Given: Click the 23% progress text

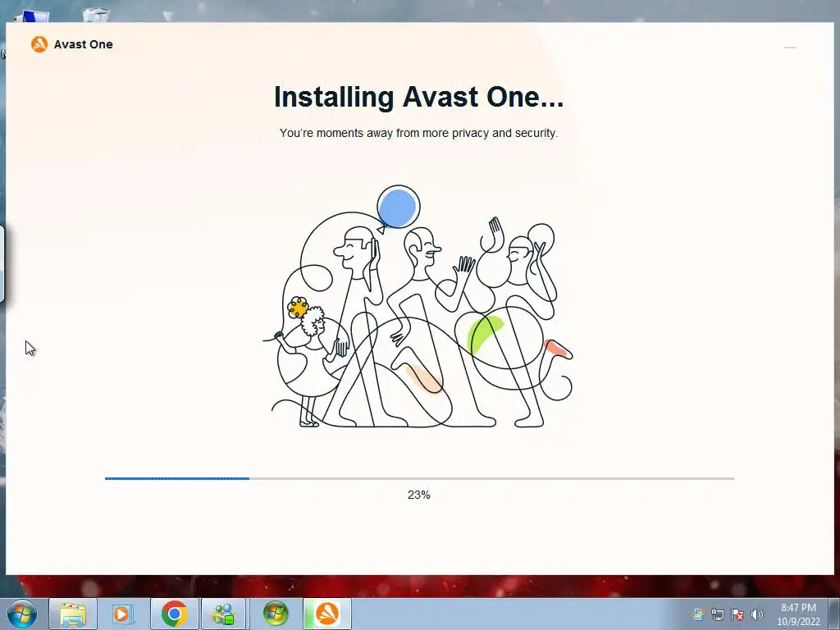Looking at the screenshot, I should click(419, 495).
